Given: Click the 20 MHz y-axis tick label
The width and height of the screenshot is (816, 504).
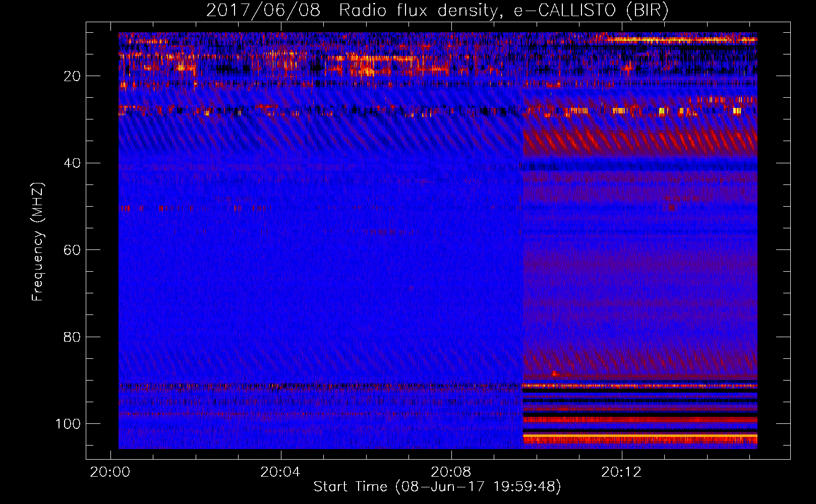Looking at the screenshot, I should coord(72,76).
